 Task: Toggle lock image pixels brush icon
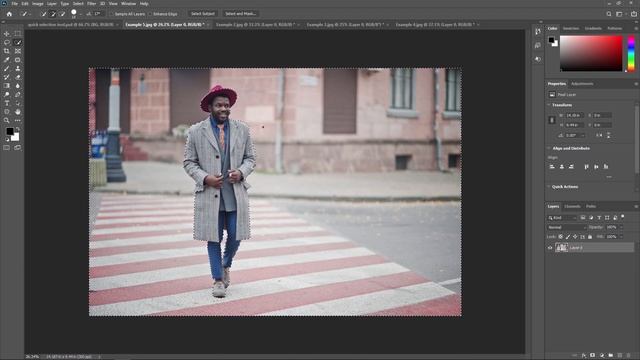(568, 237)
